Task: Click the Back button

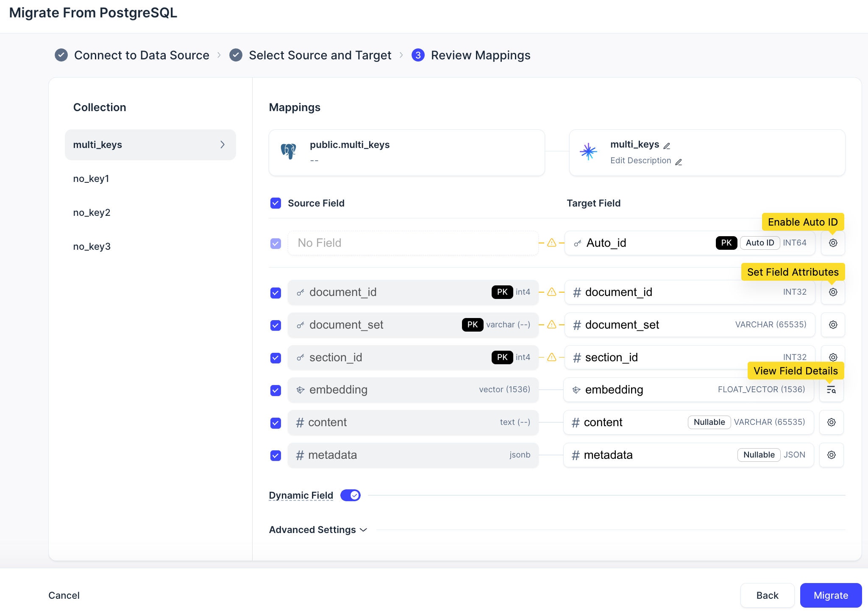Action: (x=767, y=595)
